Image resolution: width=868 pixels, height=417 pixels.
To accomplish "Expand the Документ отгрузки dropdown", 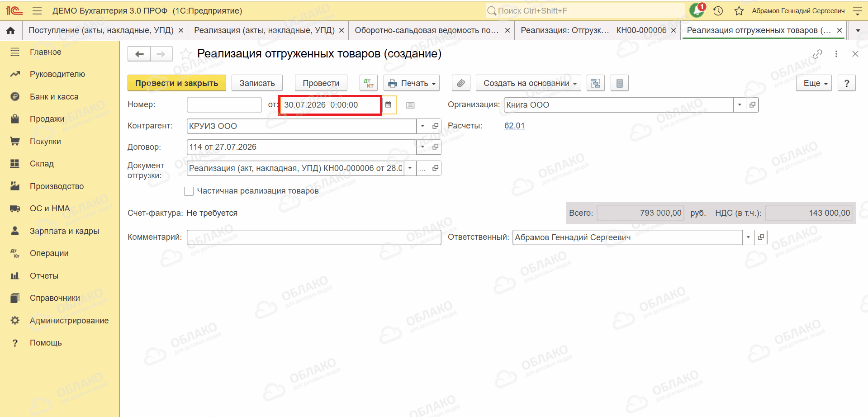I will pyautogui.click(x=410, y=168).
